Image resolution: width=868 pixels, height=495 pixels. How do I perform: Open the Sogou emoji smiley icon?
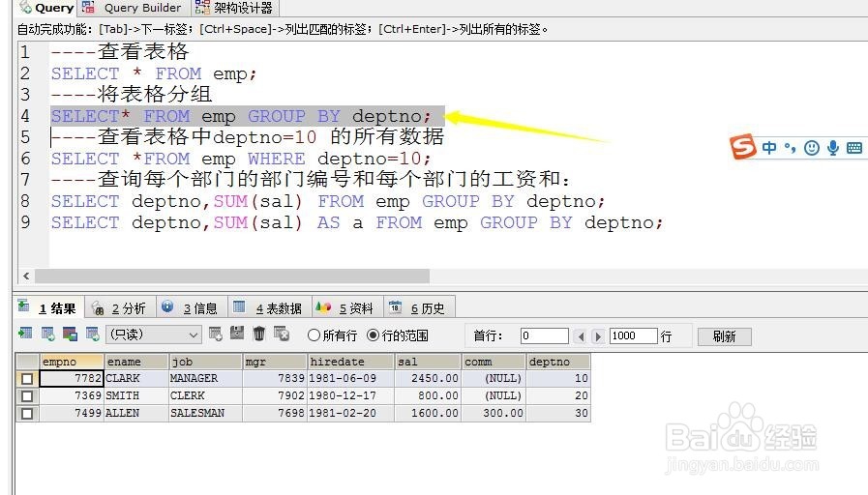812,148
